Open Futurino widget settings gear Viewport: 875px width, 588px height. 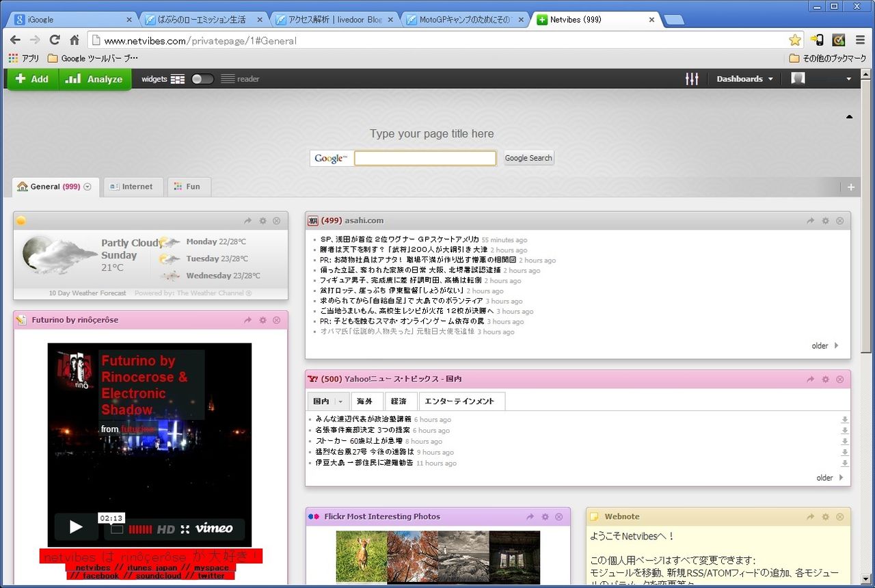click(262, 320)
